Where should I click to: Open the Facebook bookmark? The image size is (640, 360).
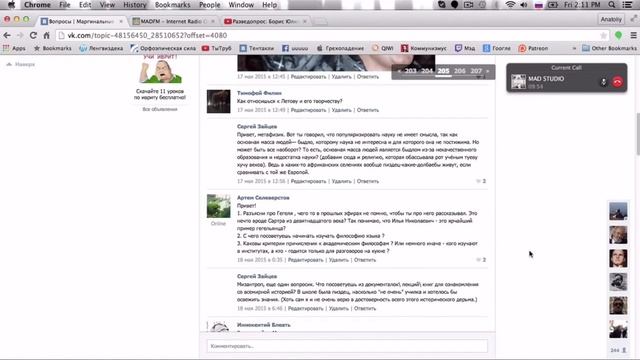(x=295, y=48)
